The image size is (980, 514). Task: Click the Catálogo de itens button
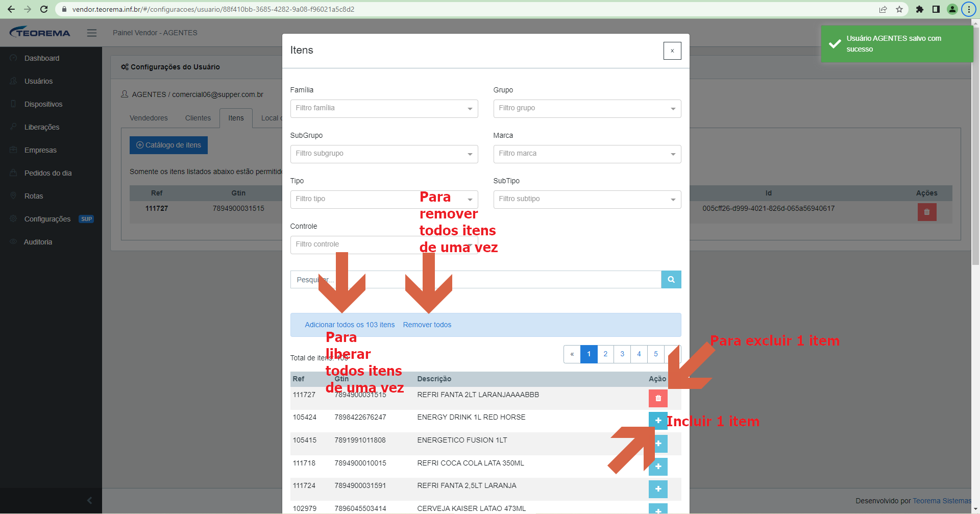(168, 145)
